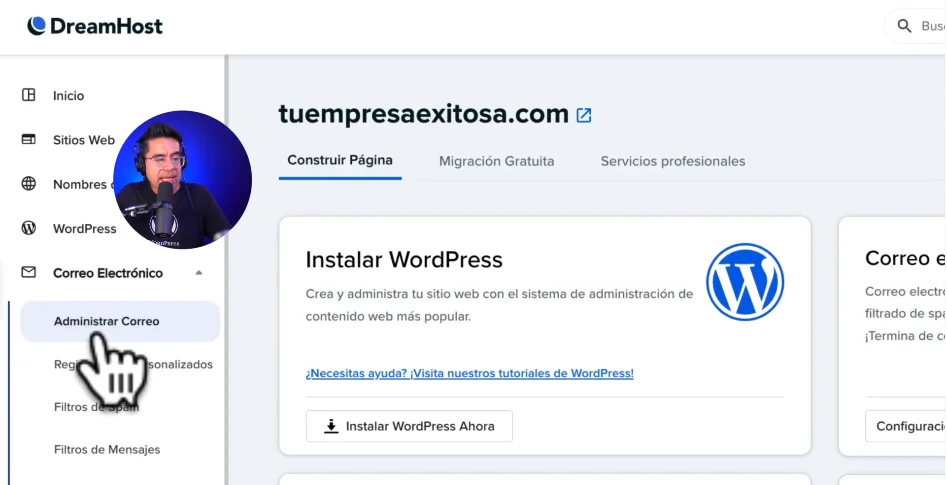Image resolution: width=947 pixels, height=485 pixels.
Task: Open the Inicio dashboard icon
Action: click(x=28, y=95)
